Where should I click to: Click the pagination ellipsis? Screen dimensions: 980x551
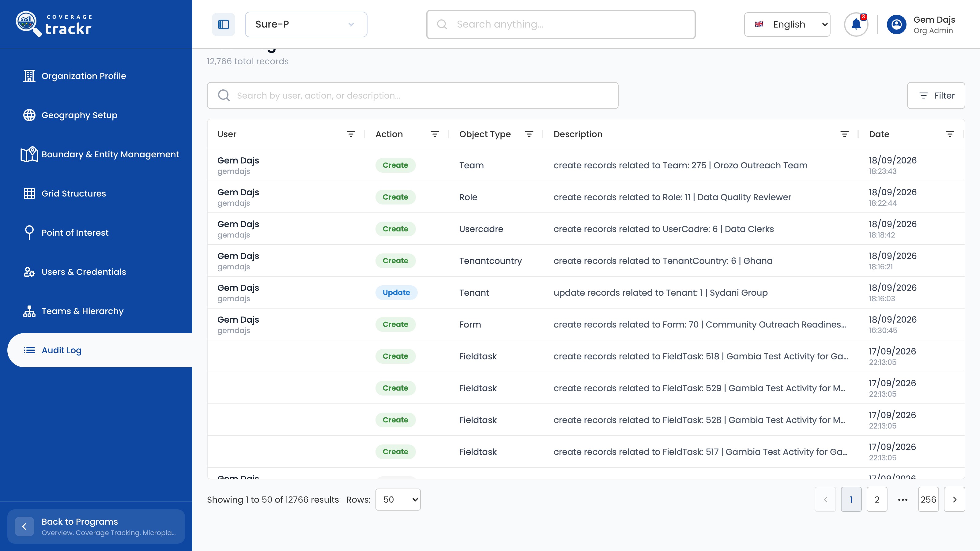[x=903, y=499]
